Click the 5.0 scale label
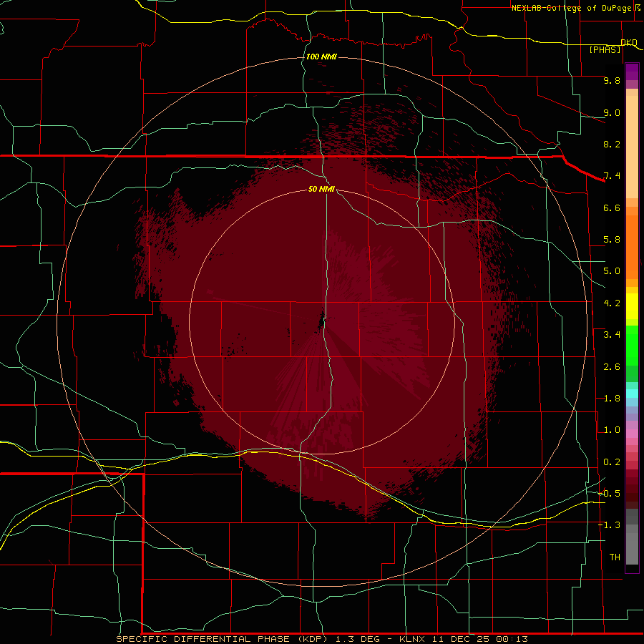 point(612,271)
